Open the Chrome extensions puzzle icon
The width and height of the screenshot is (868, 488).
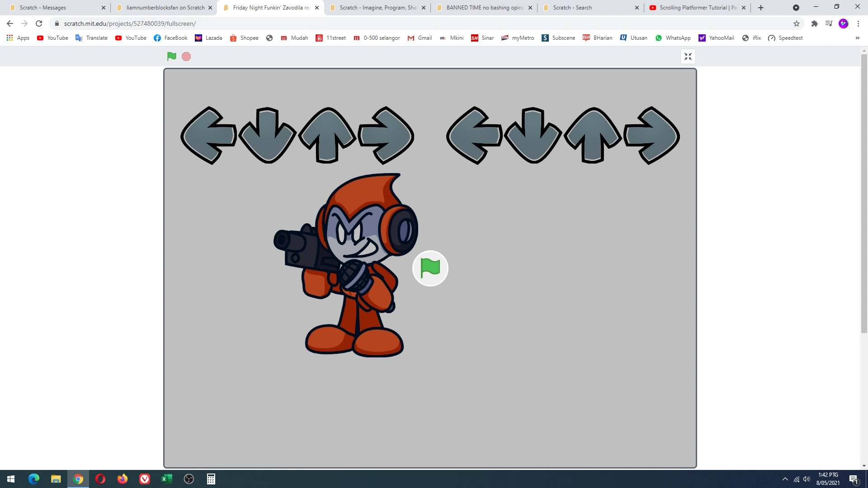(814, 23)
